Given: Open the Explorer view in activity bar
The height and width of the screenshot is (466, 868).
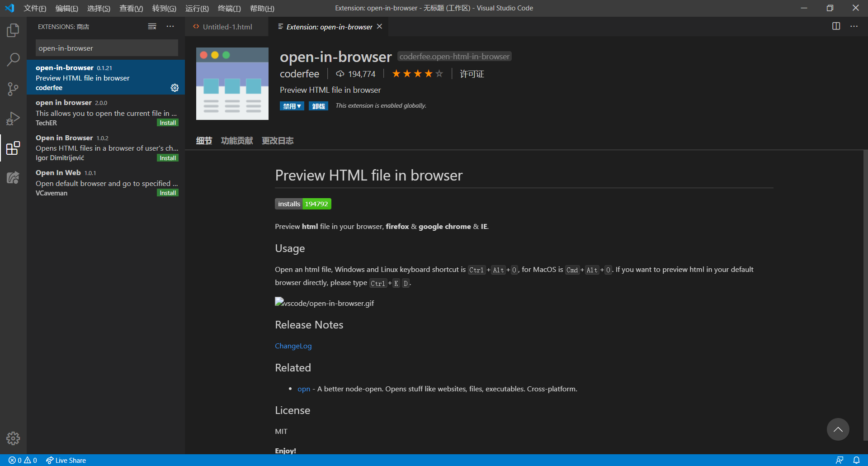Looking at the screenshot, I should 13,30.
